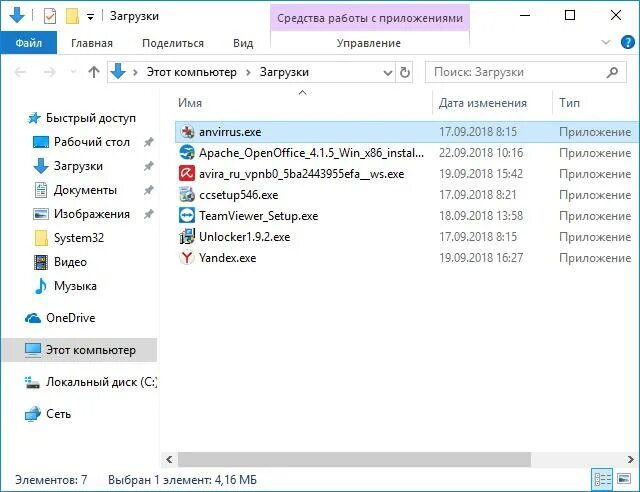The width and height of the screenshot is (640, 492).
Task: Click date 19.09.2018 15:42
Action: click(x=481, y=174)
